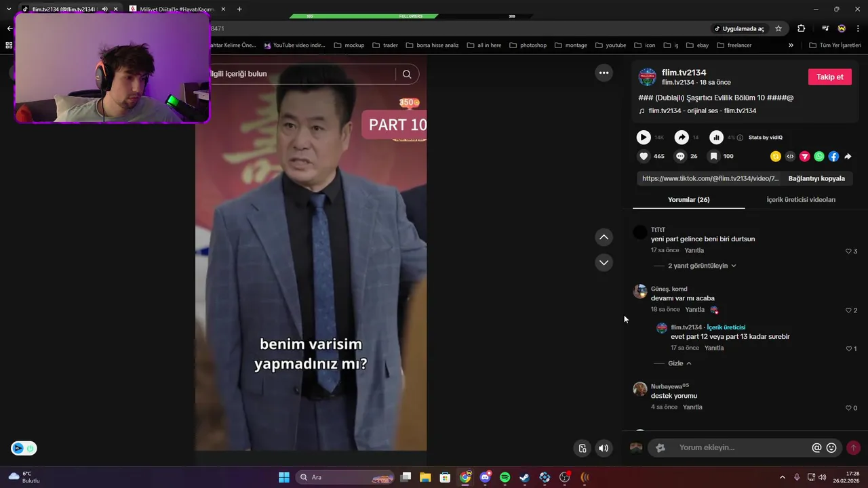Share the video to WhatsApp

tap(819, 157)
